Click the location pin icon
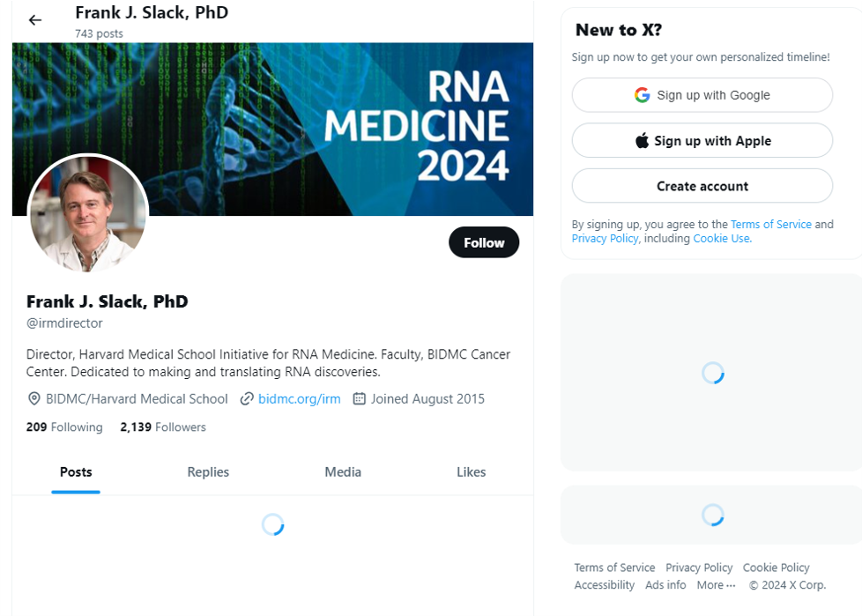Viewport: 862px width, 616px height. click(34, 399)
